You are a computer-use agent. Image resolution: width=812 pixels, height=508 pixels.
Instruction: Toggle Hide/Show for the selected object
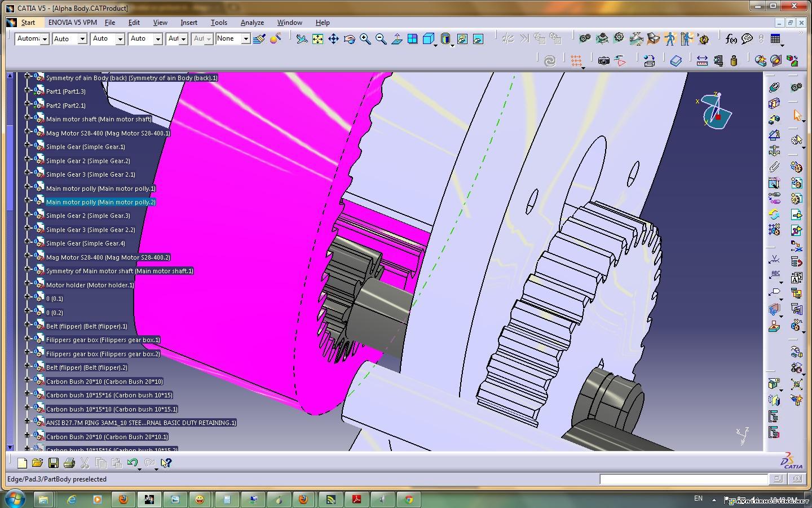pyautogui.click(x=462, y=39)
